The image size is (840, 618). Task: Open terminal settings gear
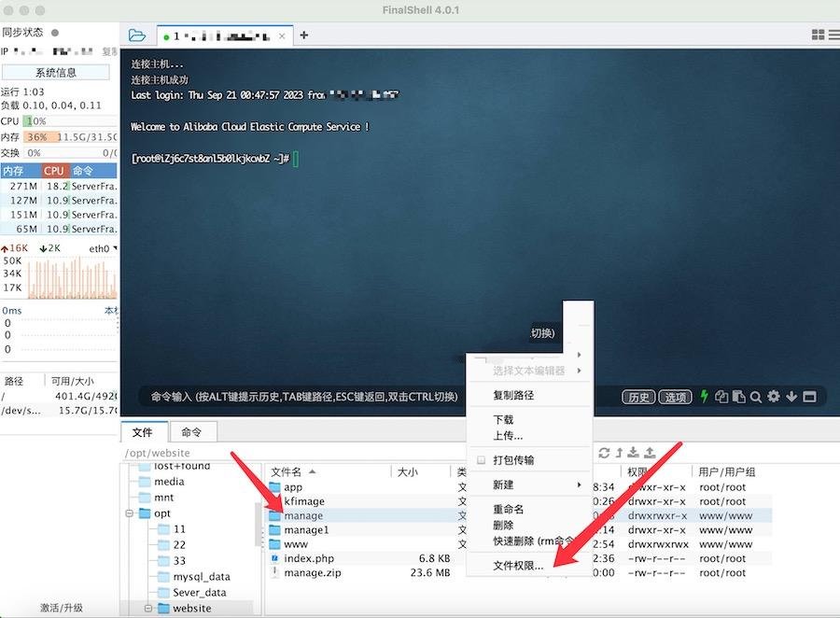click(x=774, y=397)
